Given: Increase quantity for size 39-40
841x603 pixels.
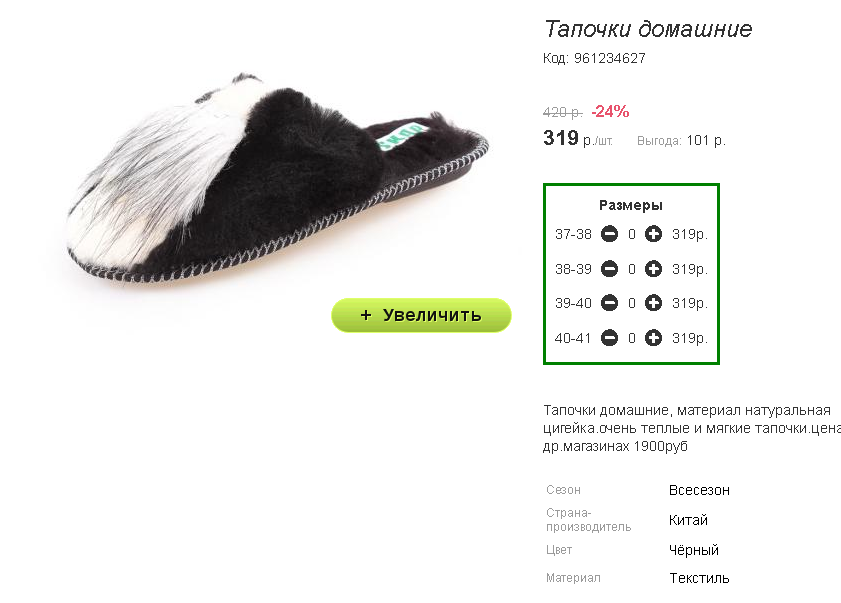Looking at the screenshot, I should click(653, 303).
